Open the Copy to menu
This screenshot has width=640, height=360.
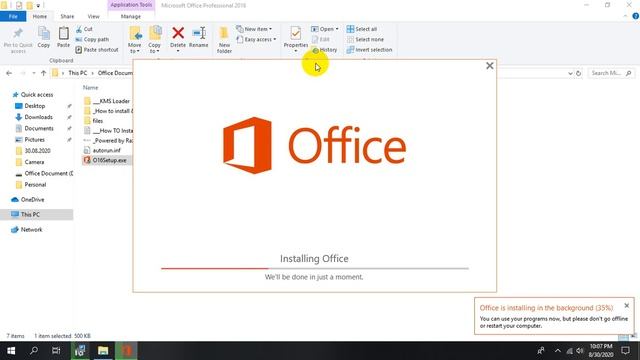(x=155, y=40)
